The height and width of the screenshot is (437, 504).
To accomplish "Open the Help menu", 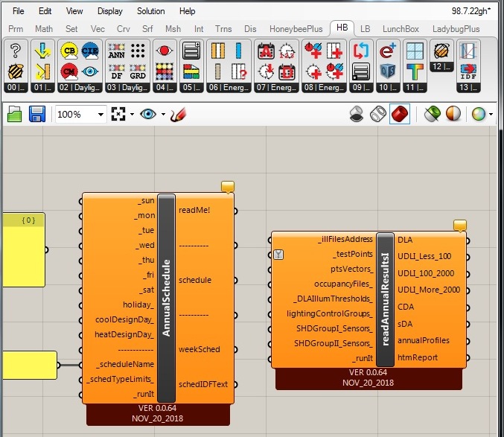I will click(x=187, y=11).
